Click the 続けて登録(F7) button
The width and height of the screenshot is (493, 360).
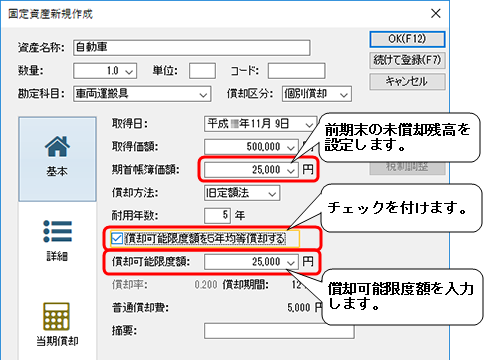pyautogui.click(x=407, y=60)
